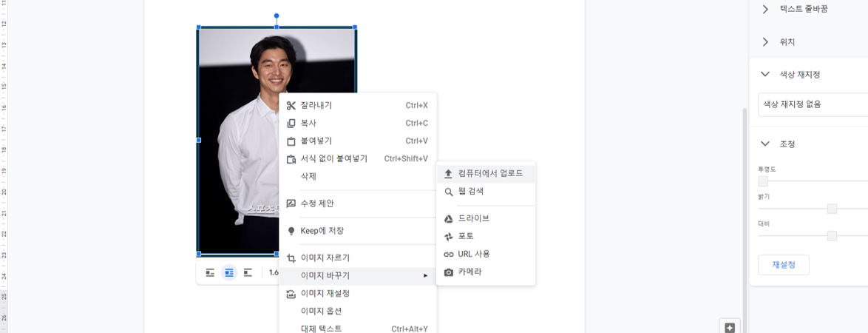This screenshot has height=333, width=868.
Task: Select inline text wrap icon
Action: click(x=211, y=272)
